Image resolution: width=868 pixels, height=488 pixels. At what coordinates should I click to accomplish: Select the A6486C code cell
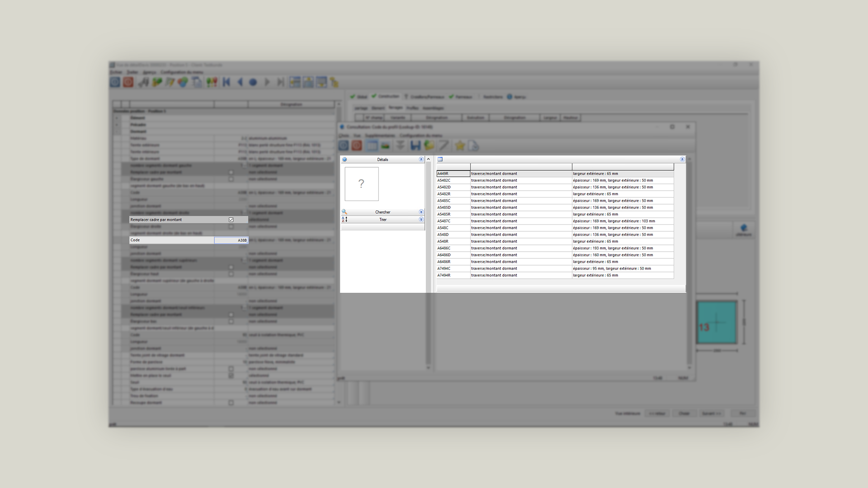(x=453, y=248)
